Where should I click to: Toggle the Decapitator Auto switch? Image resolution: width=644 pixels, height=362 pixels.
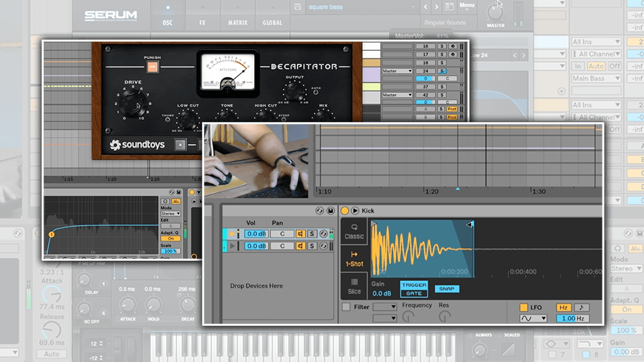pyautogui.click(x=315, y=93)
